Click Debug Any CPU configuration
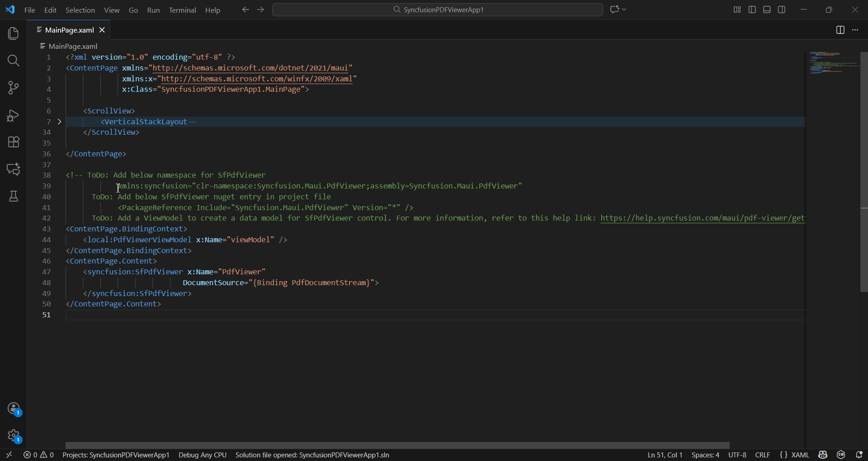This screenshot has width=868, height=461. 203,455
